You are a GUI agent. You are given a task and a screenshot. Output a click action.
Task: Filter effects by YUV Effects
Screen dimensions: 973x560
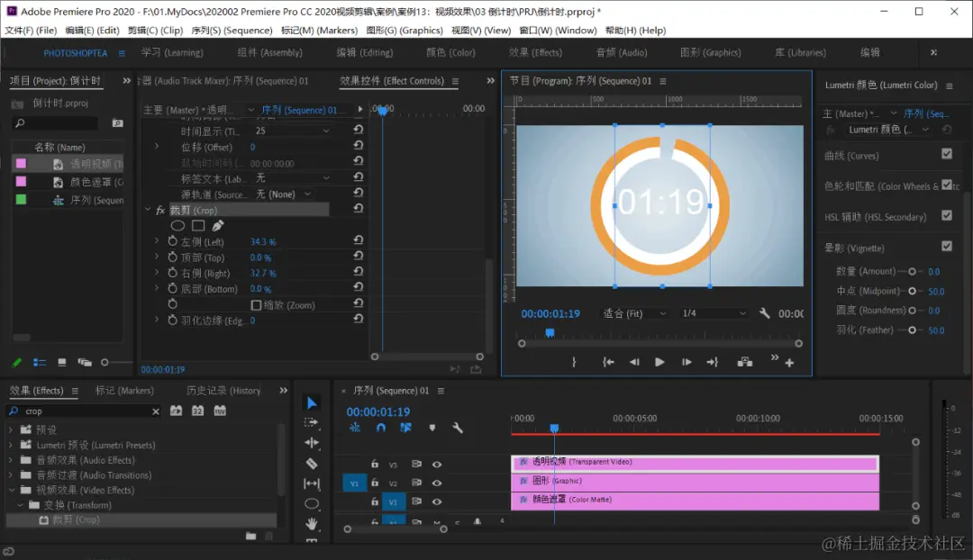pos(220,411)
